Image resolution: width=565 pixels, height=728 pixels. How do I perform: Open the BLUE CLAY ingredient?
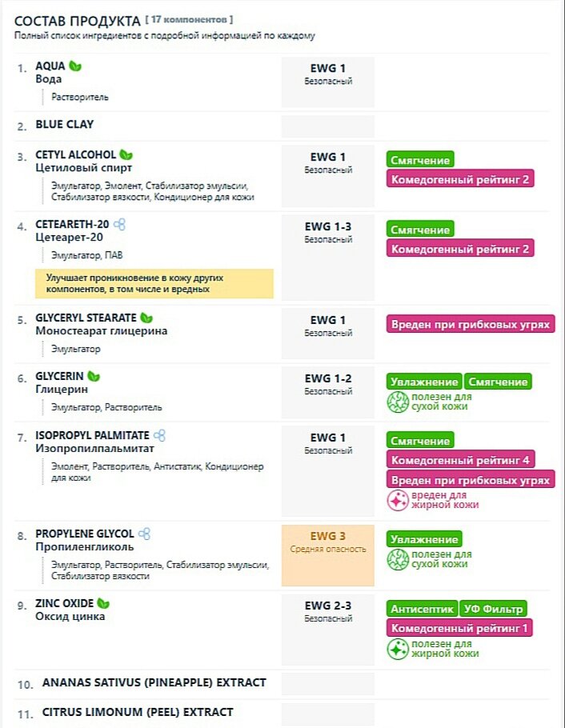pos(65,125)
